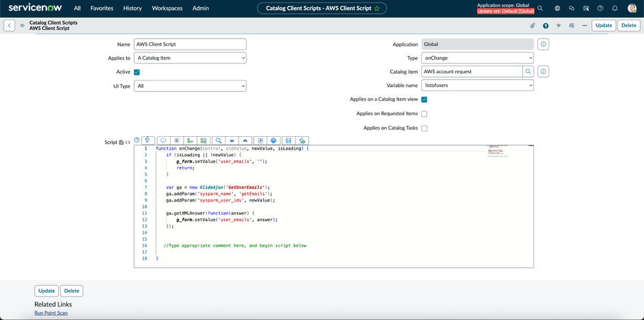
Task: Uncheck the Active checkbox
Action: click(137, 72)
